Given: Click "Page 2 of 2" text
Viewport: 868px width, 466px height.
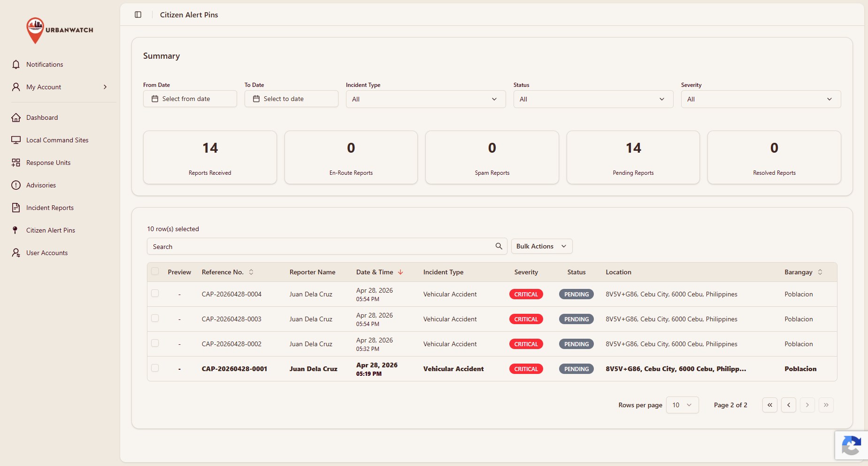Looking at the screenshot, I should coord(730,405).
